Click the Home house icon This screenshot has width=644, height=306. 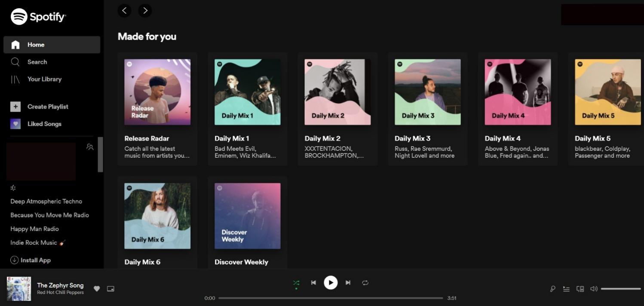click(x=15, y=45)
